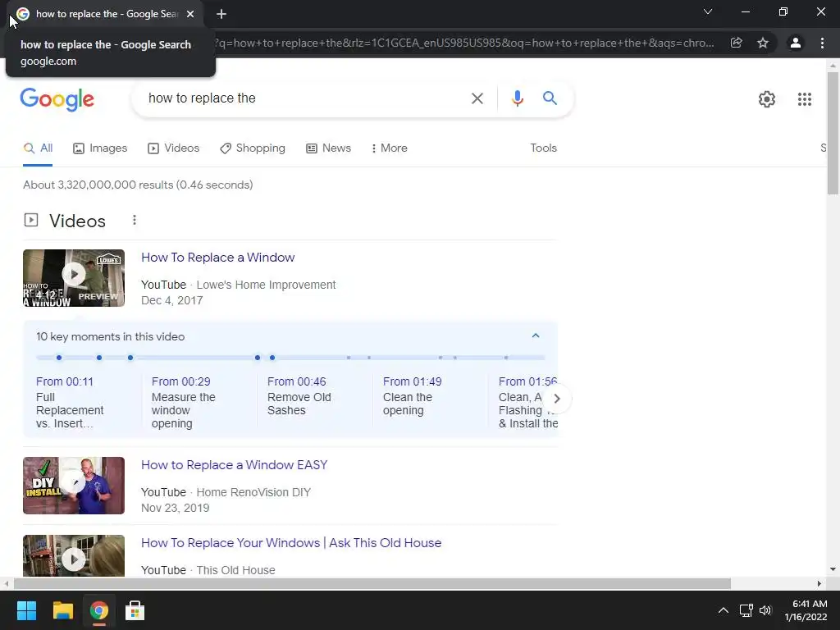Image resolution: width=840 pixels, height=630 pixels.
Task: Click scroll right arrow on horizontal scrollbar
Action: (819, 583)
